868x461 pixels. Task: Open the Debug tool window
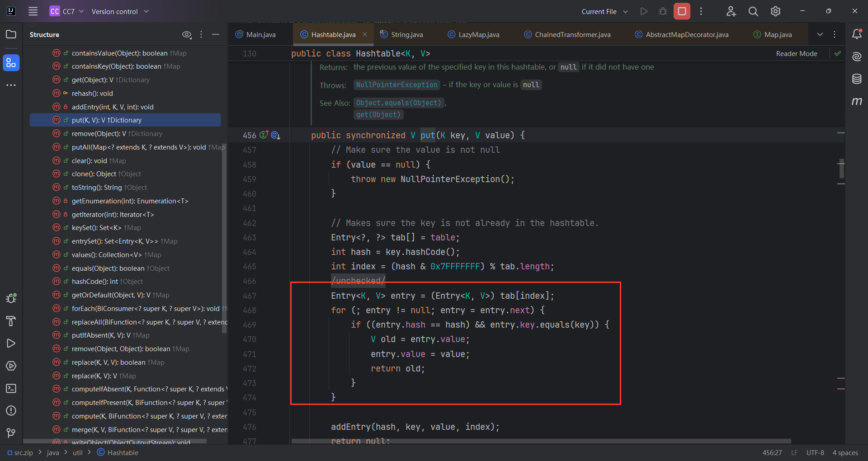coord(11,298)
